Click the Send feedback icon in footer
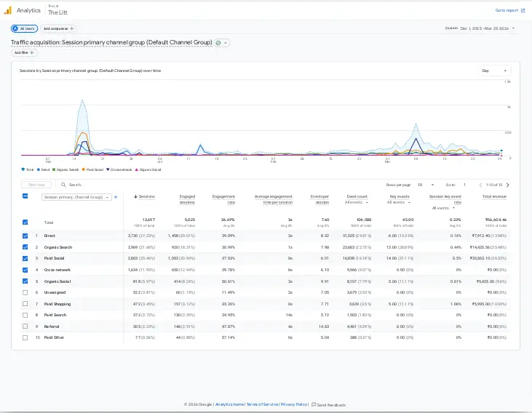532x413 pixels. tap(314, 404)
